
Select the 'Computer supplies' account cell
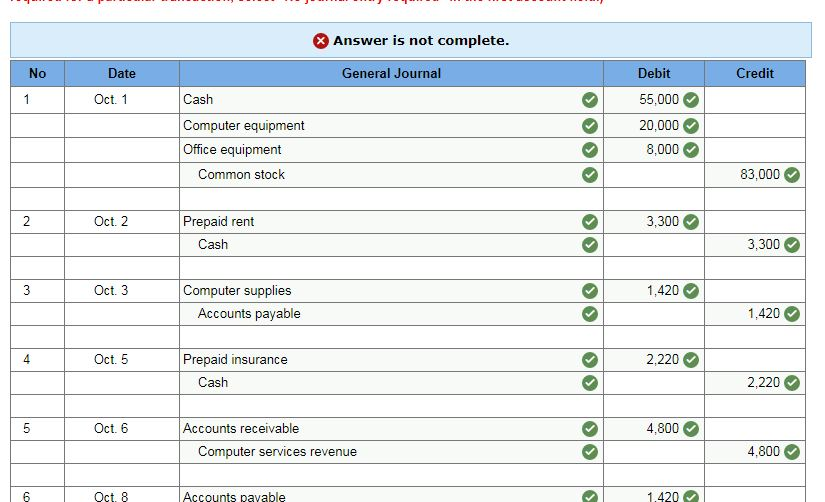coord(391,290)
